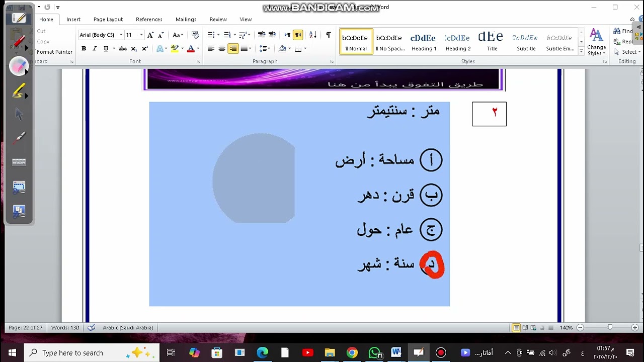Open the Paragraph dialog launcher
This screenshot has height=362, width=644.
(332, 61)
